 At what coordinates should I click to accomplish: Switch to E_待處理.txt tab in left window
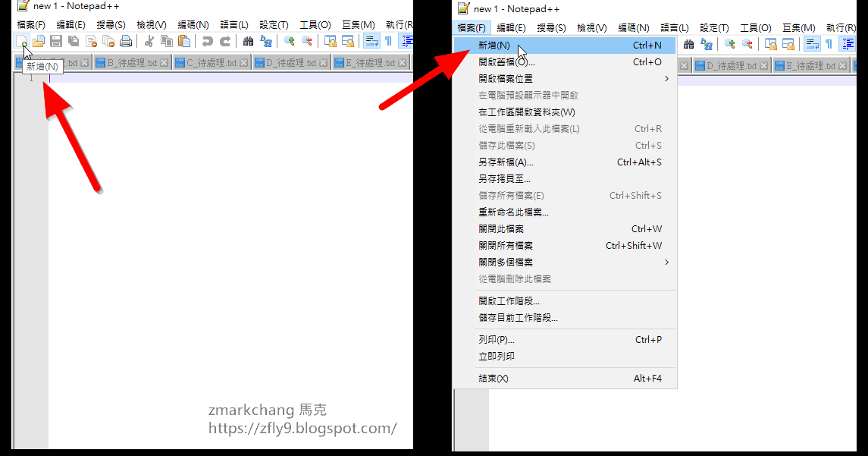click(371, 63)
